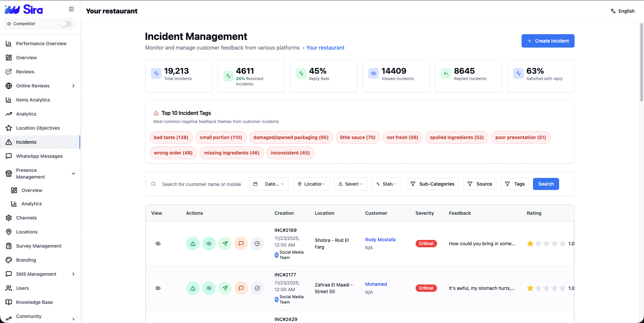
Task: Toggle the Competitor switch on
Action: tap(66, 24)
